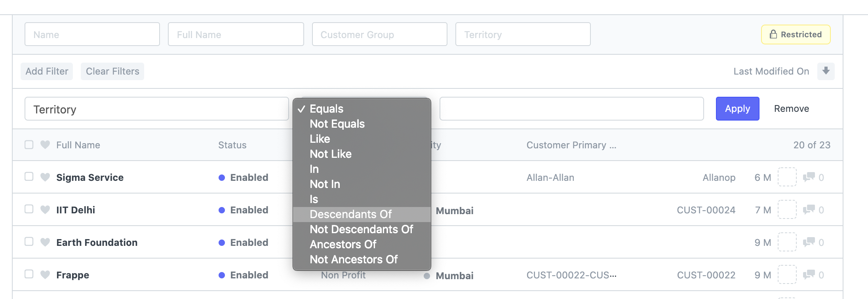The height and width of the screenshot is (299, 868).
Task: Open comments icon for Sigma Service
Action: tap(809, 177)
